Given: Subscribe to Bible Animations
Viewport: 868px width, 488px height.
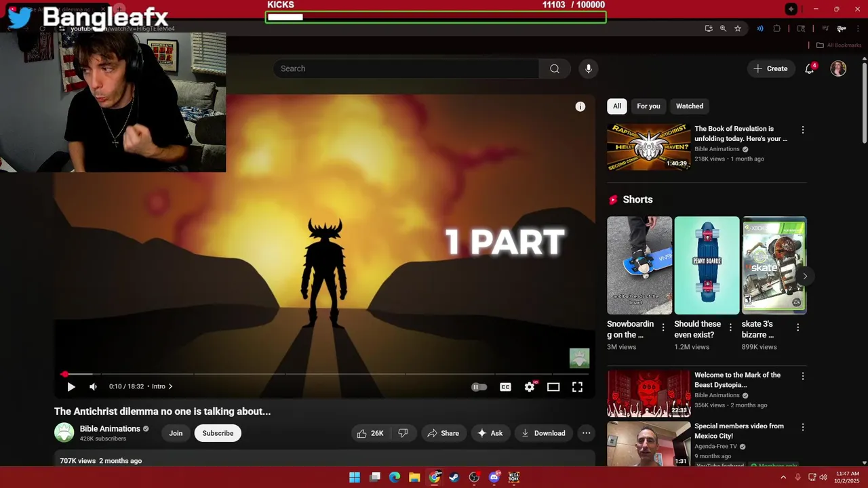Looking at the screenshot, I should 218,433.
